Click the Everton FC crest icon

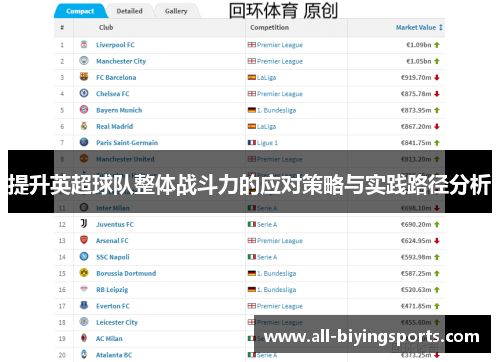tap(84, 305)
